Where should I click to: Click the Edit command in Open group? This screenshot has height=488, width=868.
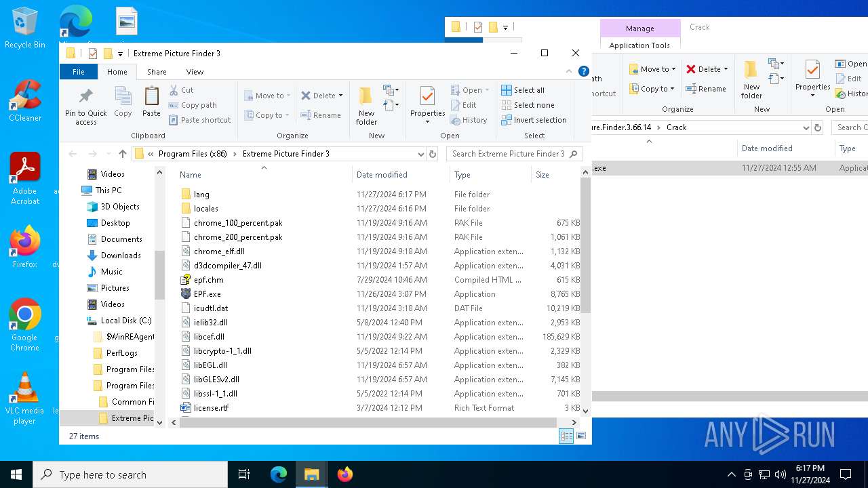(x=463, y=105)
